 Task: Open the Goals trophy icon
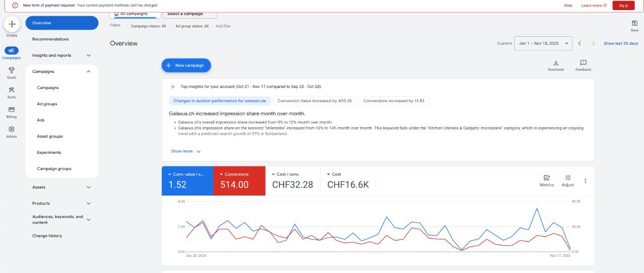point(12,70)
